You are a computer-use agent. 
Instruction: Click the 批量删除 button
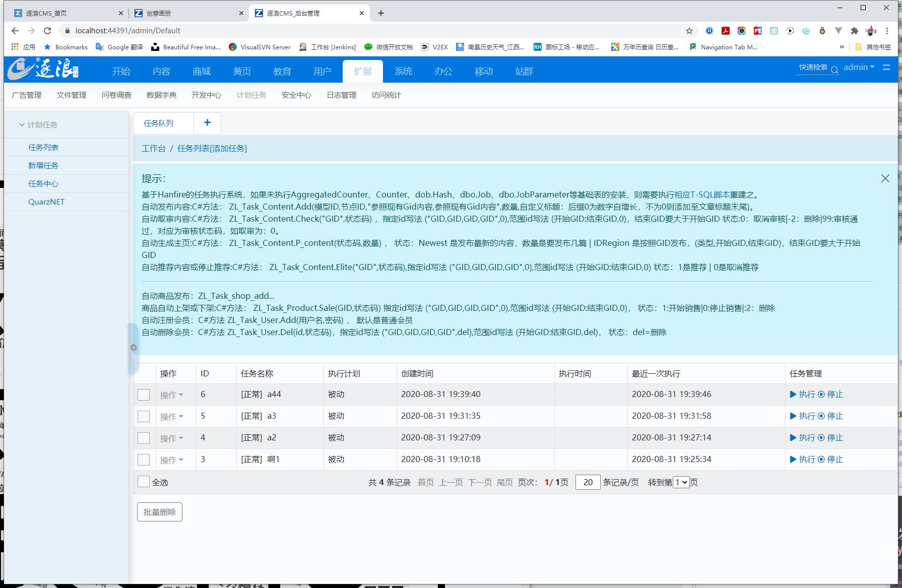tap(159, 511)
